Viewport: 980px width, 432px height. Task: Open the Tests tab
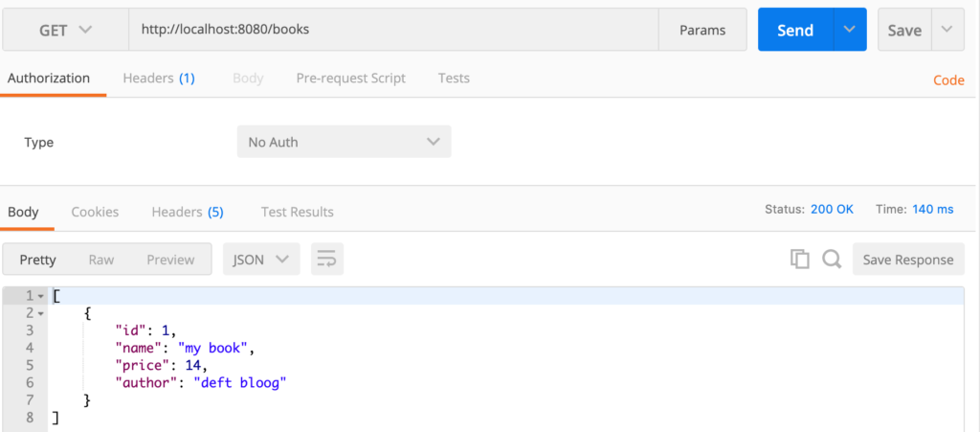coord(454,79)
